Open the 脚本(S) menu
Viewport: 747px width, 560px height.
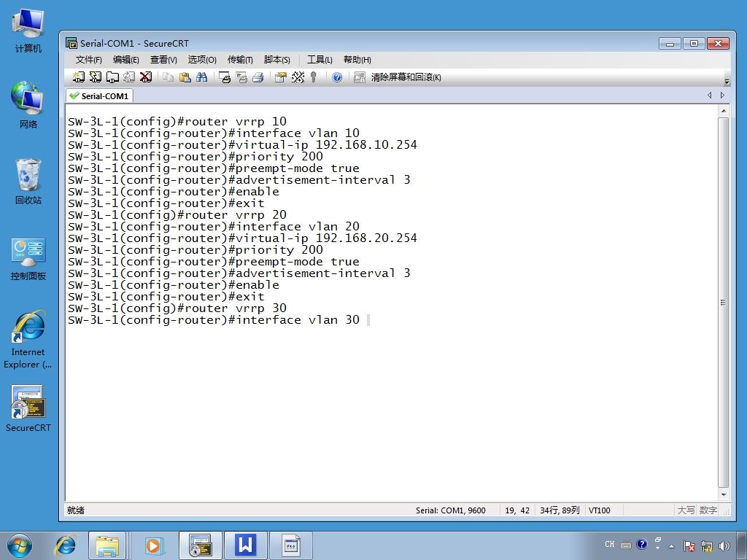[276, 60]
